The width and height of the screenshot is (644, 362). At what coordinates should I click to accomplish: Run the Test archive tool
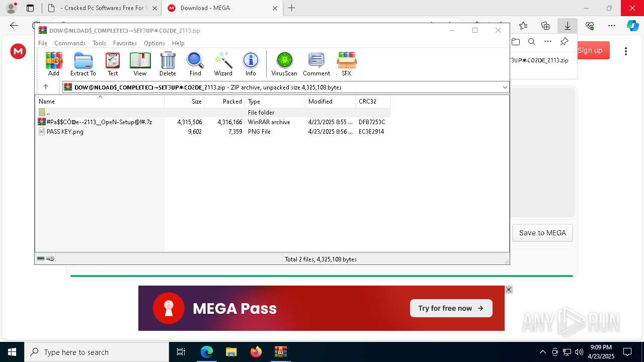pyautogui.click(x=113, y=64)
